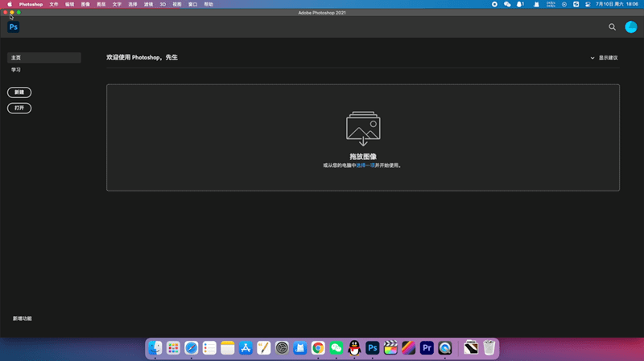Viewport: 644px width, 361px height.
Task: Open the blue cat app in dock
Action: tap(300, 348)
